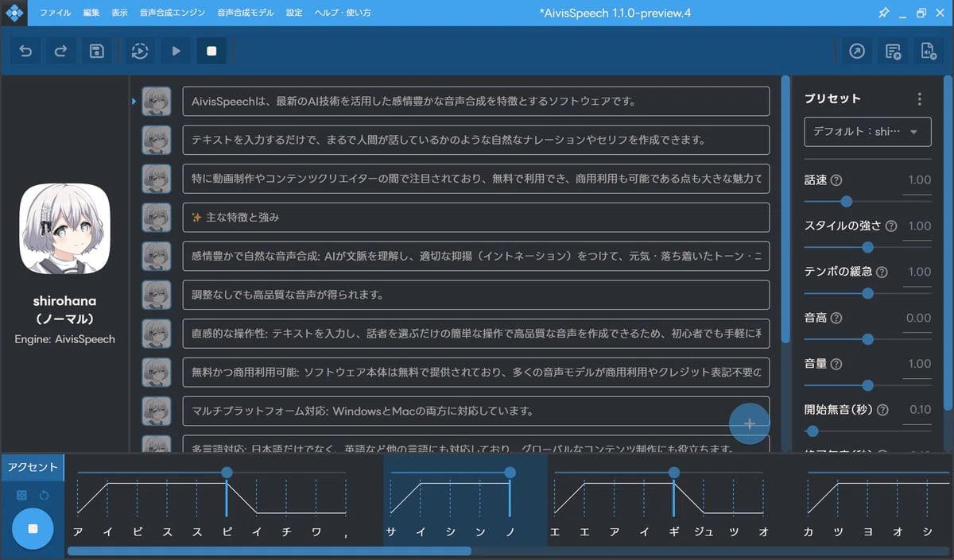Viewport: 954px width, 560px height.
Task: Add a new text line with plus button
Action: (749, 423)
